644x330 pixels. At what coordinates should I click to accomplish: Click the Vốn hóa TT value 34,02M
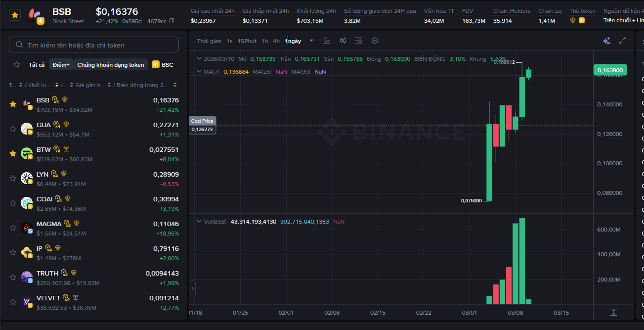tap(434, 21)
